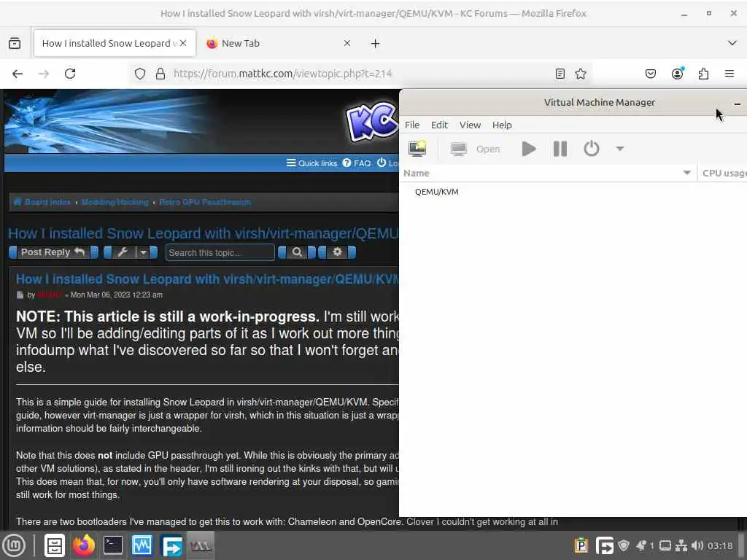The image size is (747, 560).
Task: Open Firefox account icon
Action: pyautogui.click(x=677, y=74)
